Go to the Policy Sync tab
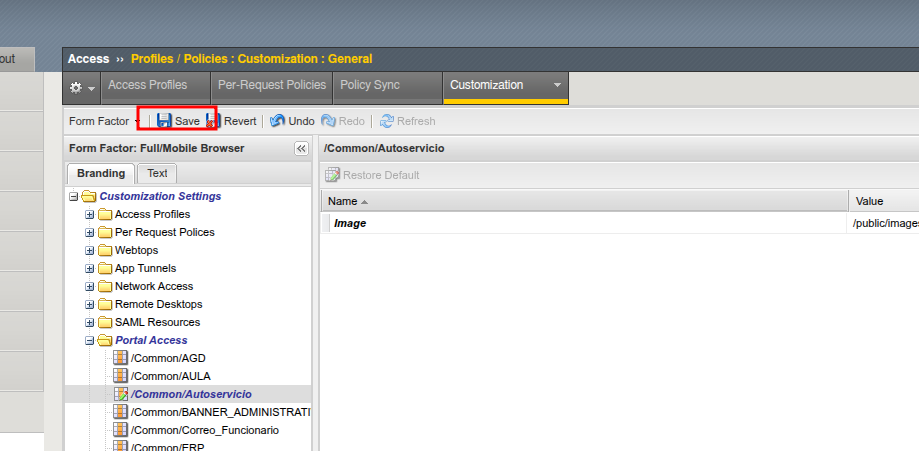Image resolution: width=919 pixels, height=451 pixels. pos(370,85)
